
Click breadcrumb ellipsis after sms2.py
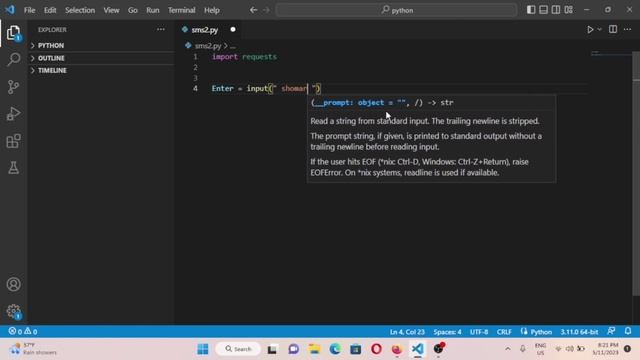[x=233, y=46]
